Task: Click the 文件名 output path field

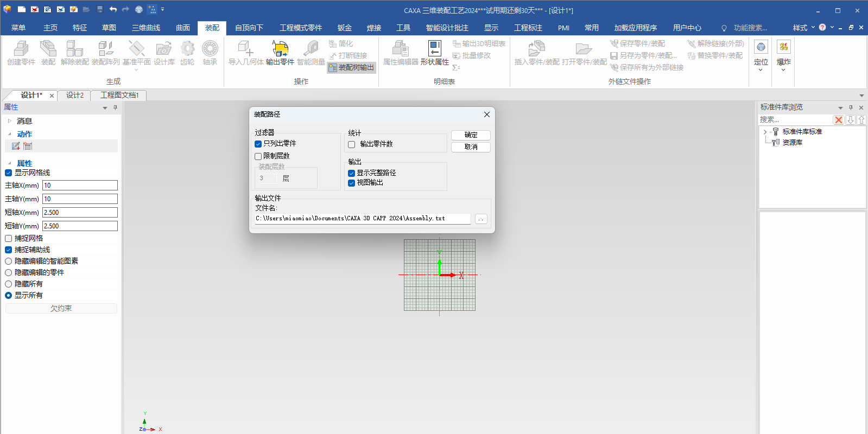Action: tap(362, 219)
